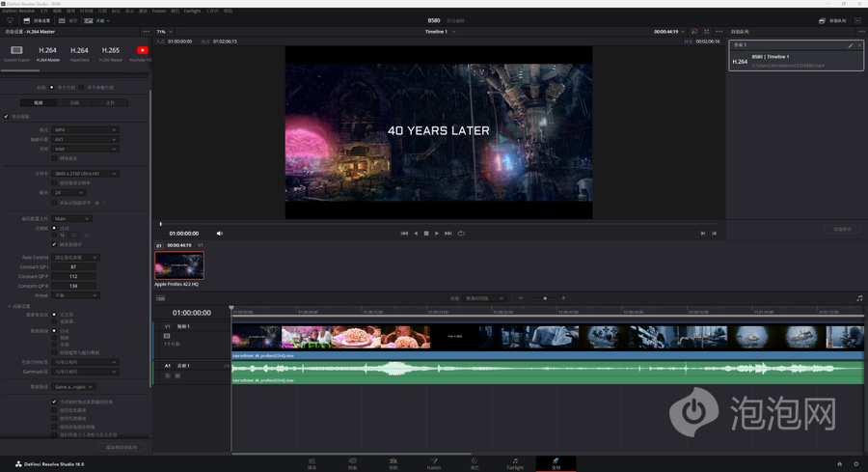Open the Fairlight menu in menu bar
The width and height of the screenshot is (868, 472).
[x=193, y=11]
